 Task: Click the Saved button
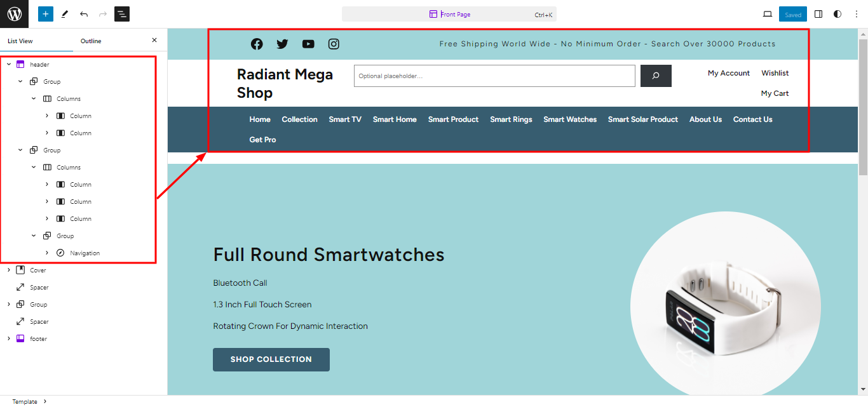coord(792,14)
